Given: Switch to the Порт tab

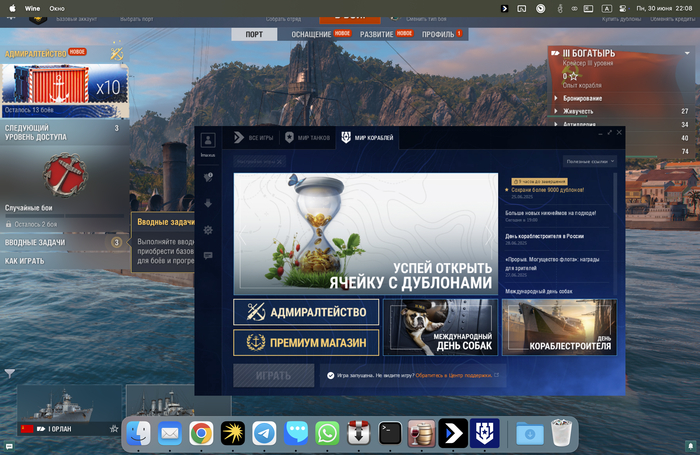Looking at the screenshot, I should point(254,34).
